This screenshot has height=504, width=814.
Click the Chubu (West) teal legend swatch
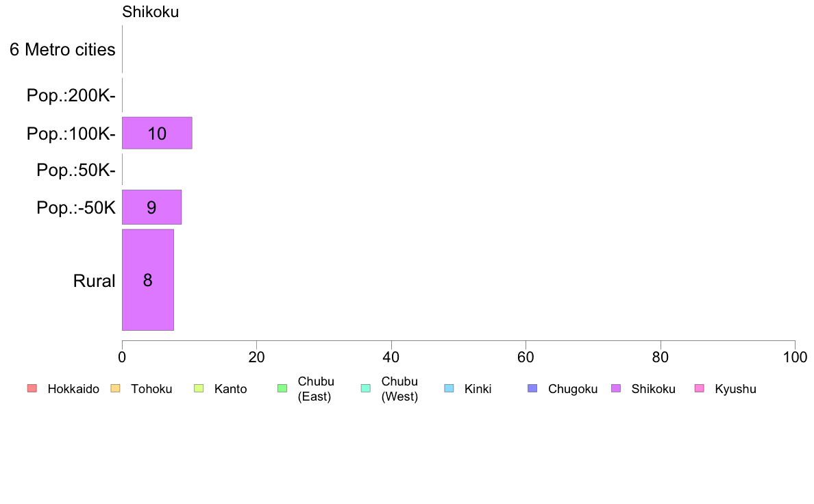click(366, 388)
